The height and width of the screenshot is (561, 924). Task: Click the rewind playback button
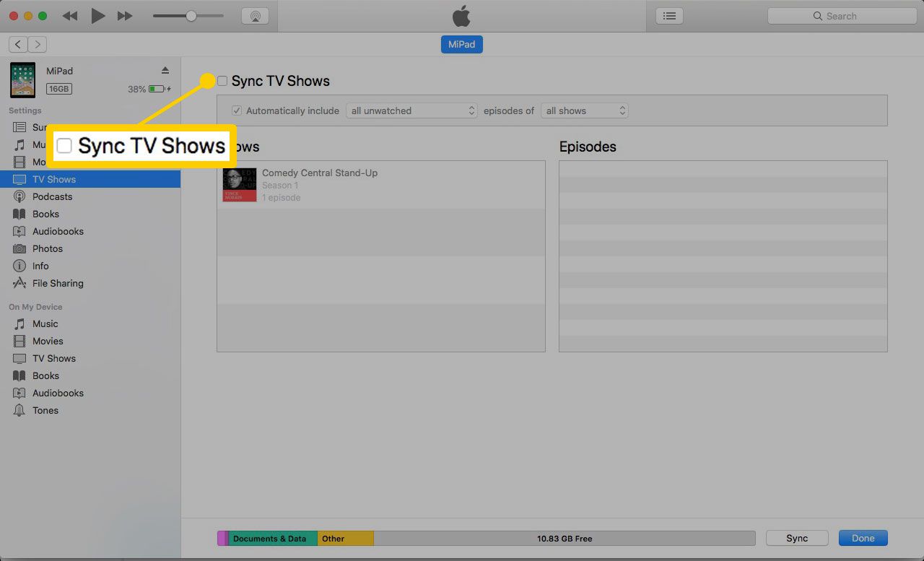tap(70, 16)
